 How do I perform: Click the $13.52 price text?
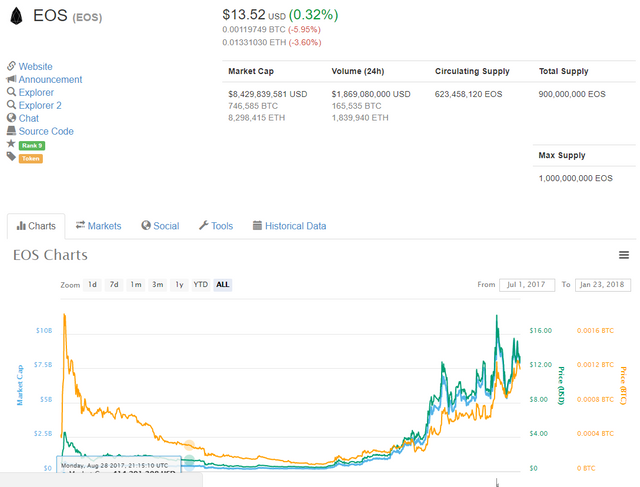(244, 15)
